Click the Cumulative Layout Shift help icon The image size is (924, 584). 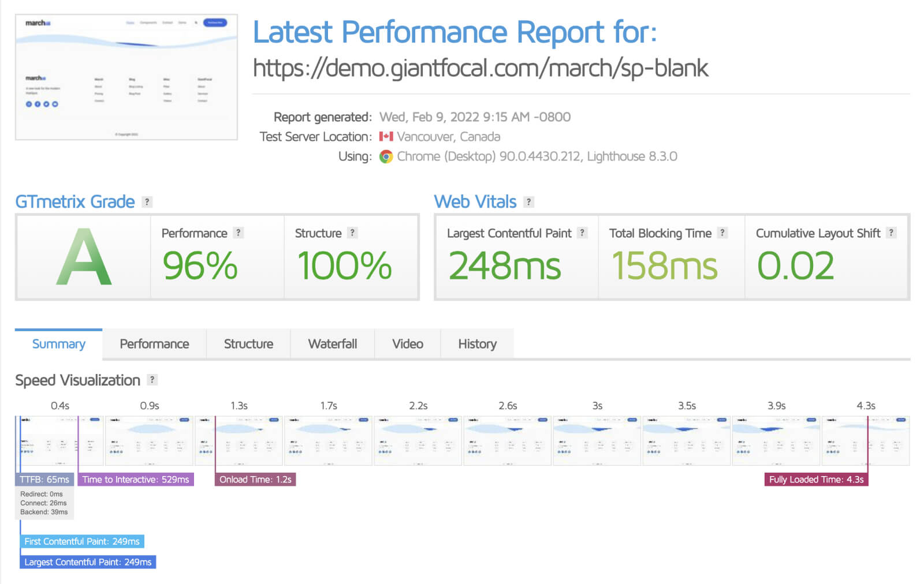tap(891, 233)
